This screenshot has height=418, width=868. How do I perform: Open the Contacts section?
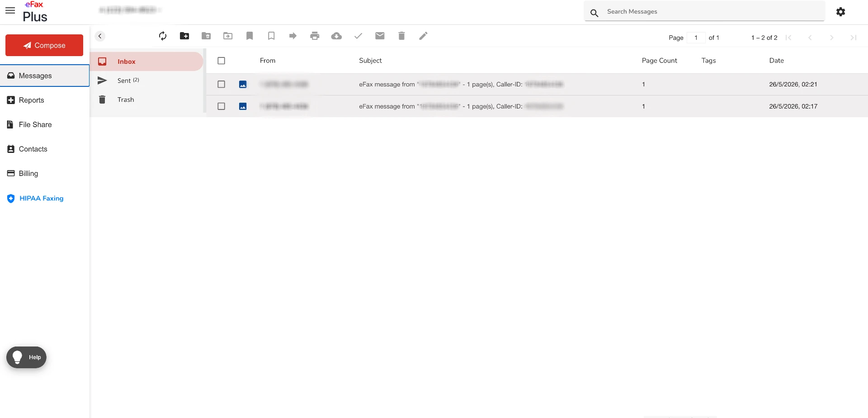[27, 149]
